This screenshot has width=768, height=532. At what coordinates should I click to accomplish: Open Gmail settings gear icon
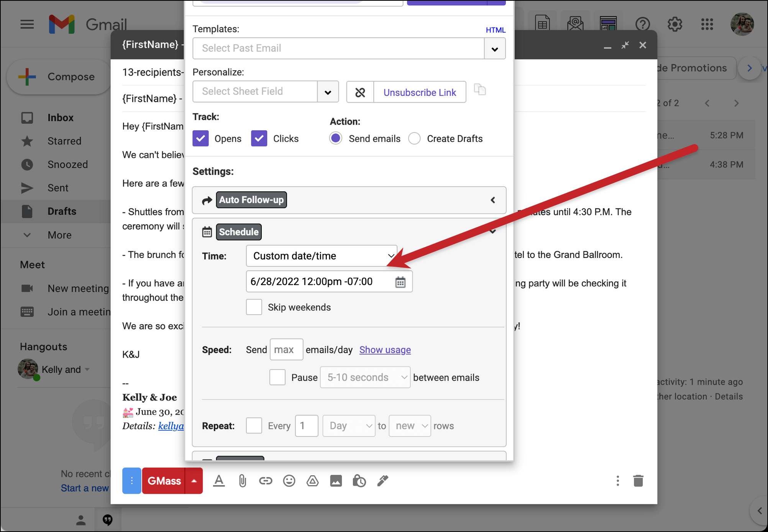point(674,24)
